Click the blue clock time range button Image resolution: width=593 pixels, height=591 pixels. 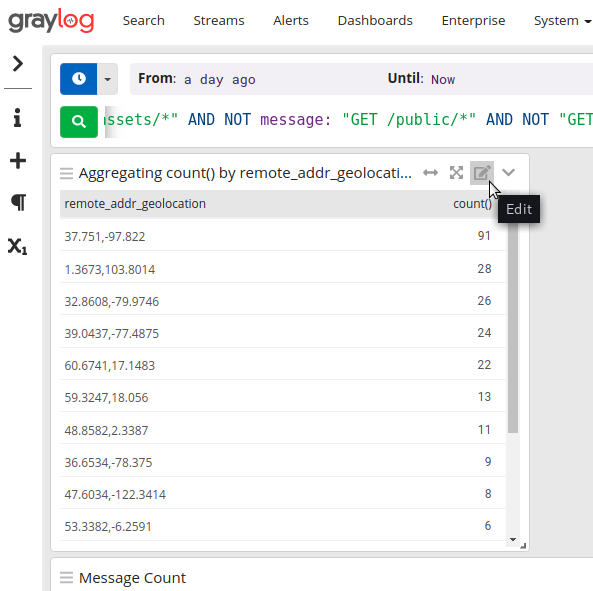(x=79, y=79)
